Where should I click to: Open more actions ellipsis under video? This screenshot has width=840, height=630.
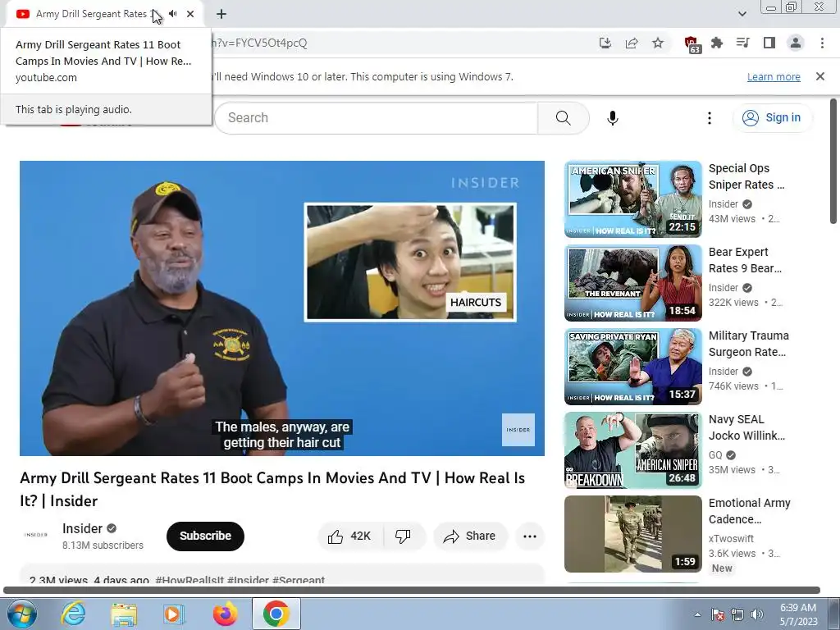(x=530, y=536)
